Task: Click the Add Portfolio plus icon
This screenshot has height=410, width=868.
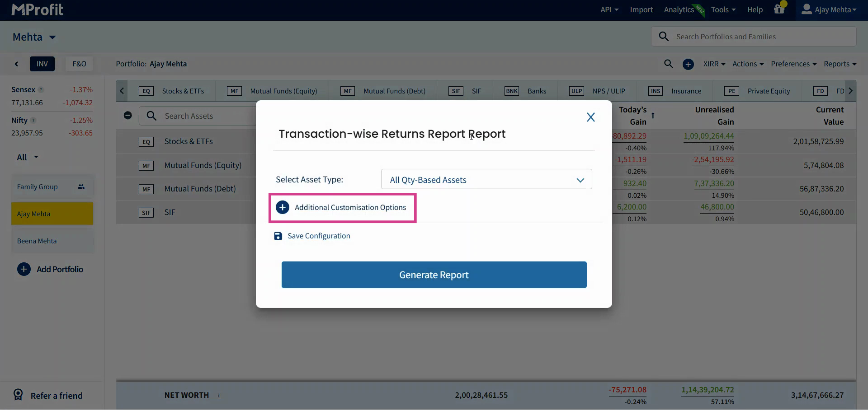Action: pos(24,269)
